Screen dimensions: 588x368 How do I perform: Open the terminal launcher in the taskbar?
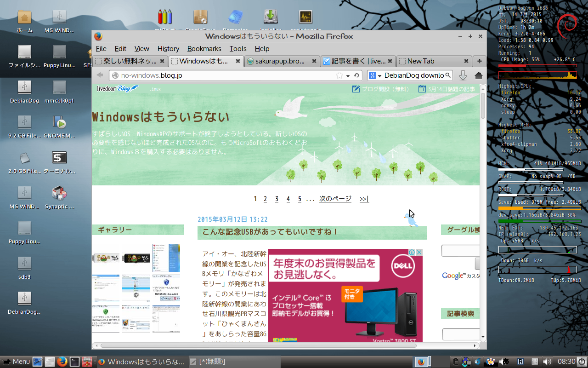[74, 362]
